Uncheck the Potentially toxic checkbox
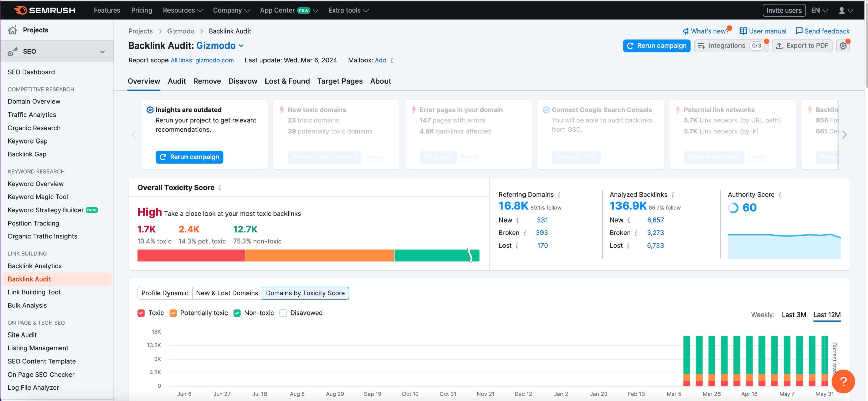The image size is (868, 401). point(173,313)
